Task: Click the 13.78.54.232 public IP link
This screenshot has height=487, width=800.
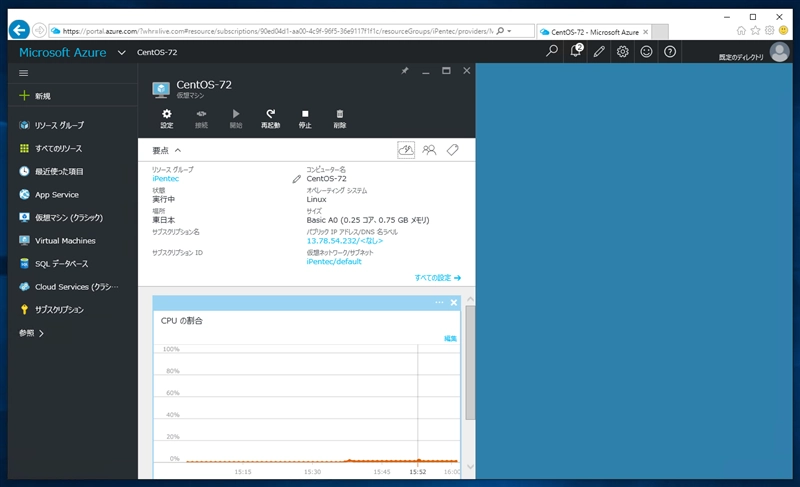Action: (344, 241)
